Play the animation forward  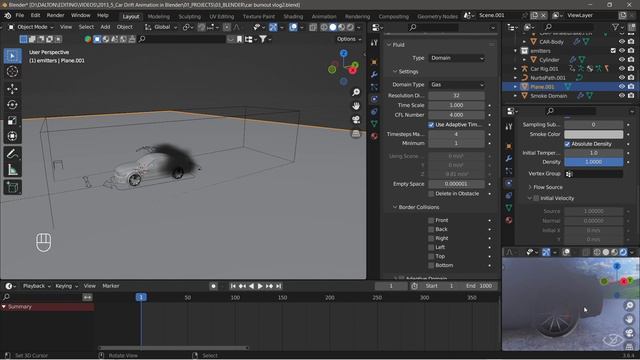pyautogui.click(x=260, y=286)
